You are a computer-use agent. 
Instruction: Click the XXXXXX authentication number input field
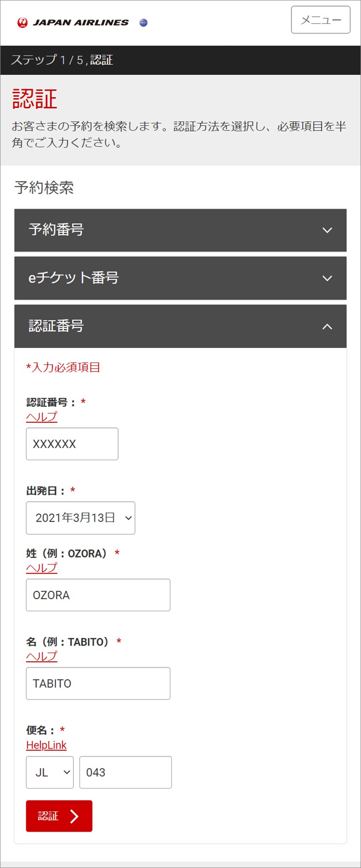pyautogui.click(x=72, y=444)
